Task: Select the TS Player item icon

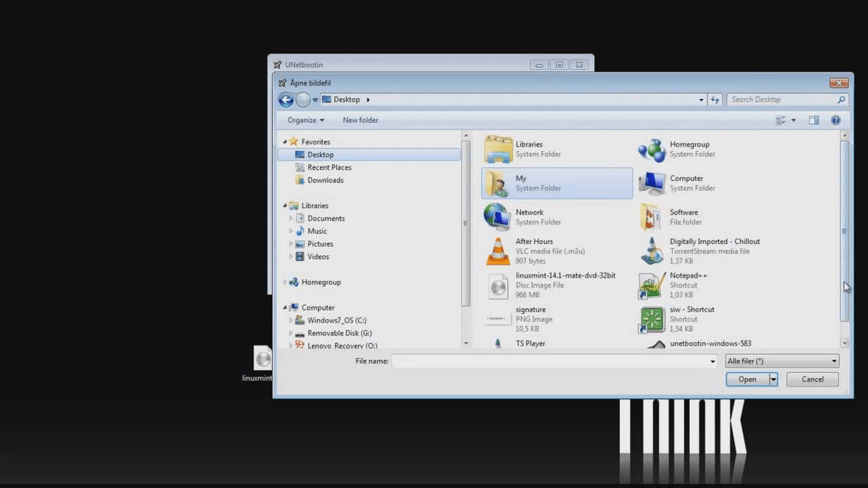Action: [x=498, y=343]
